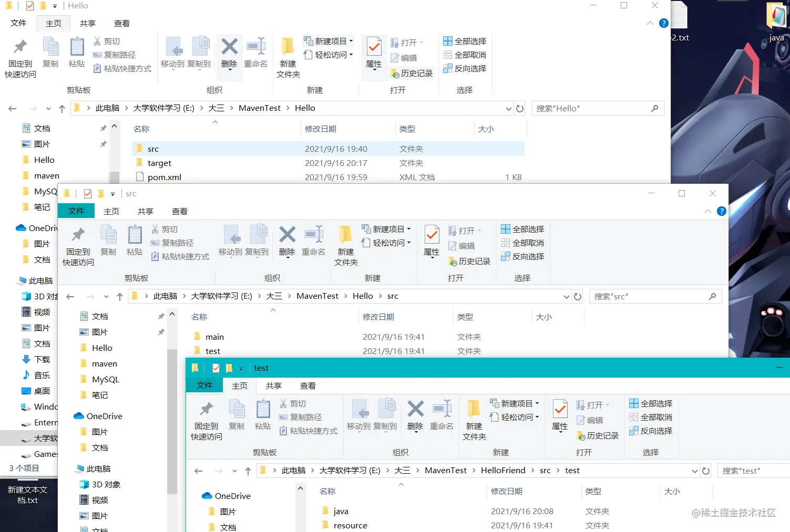The image size is (790, 532).
Task: Click New folder icon in src window
Action: tap(345, 235)
